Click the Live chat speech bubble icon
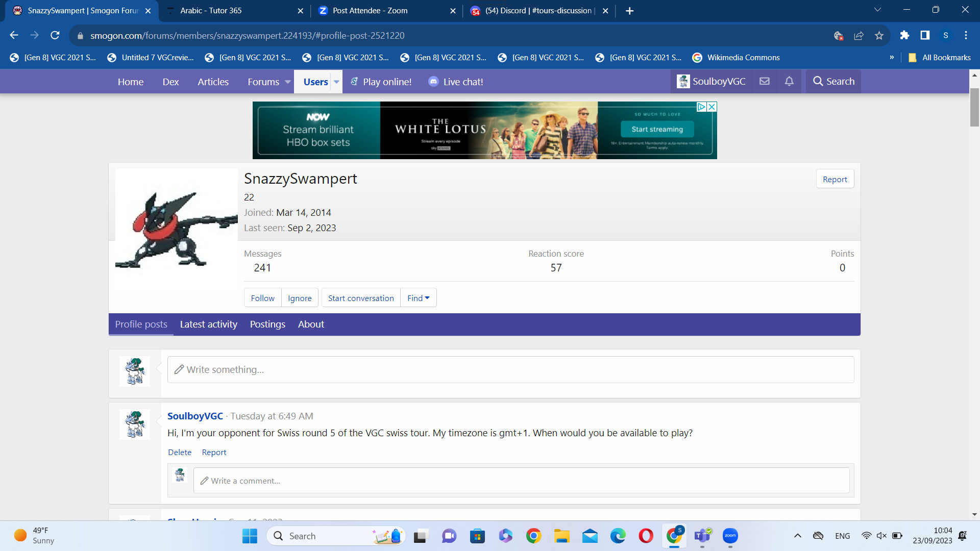 point(433,81)
